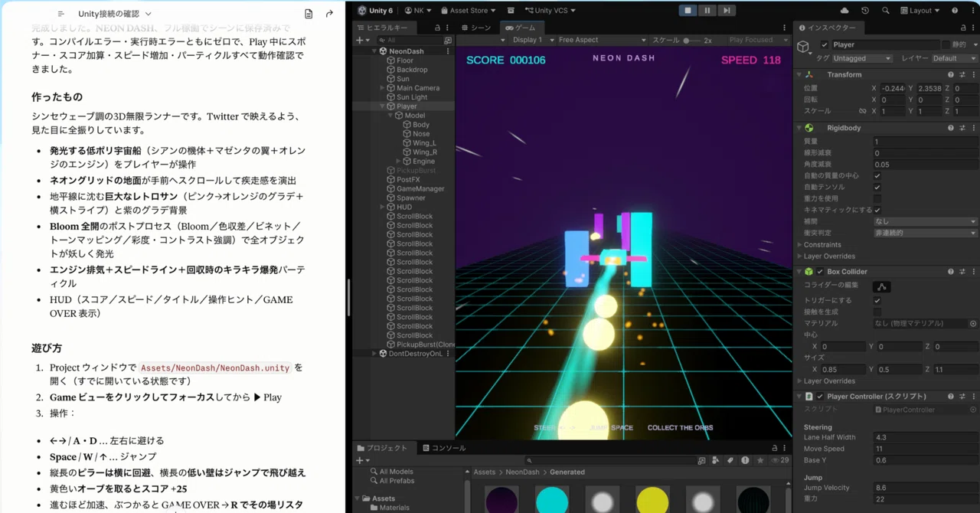Switch to the シーン tab
The image size is (980, 513).
(476, 28)
